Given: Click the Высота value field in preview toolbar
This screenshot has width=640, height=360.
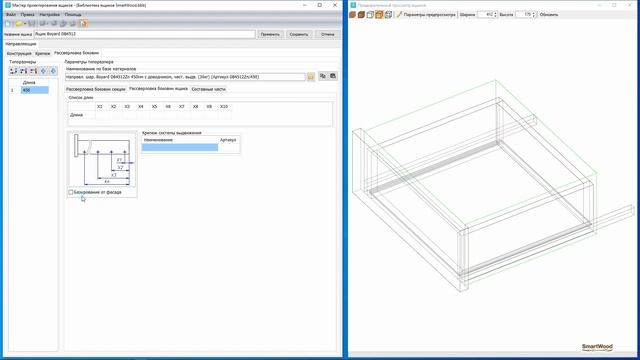Looking at the screenshot, I should 523,15.
